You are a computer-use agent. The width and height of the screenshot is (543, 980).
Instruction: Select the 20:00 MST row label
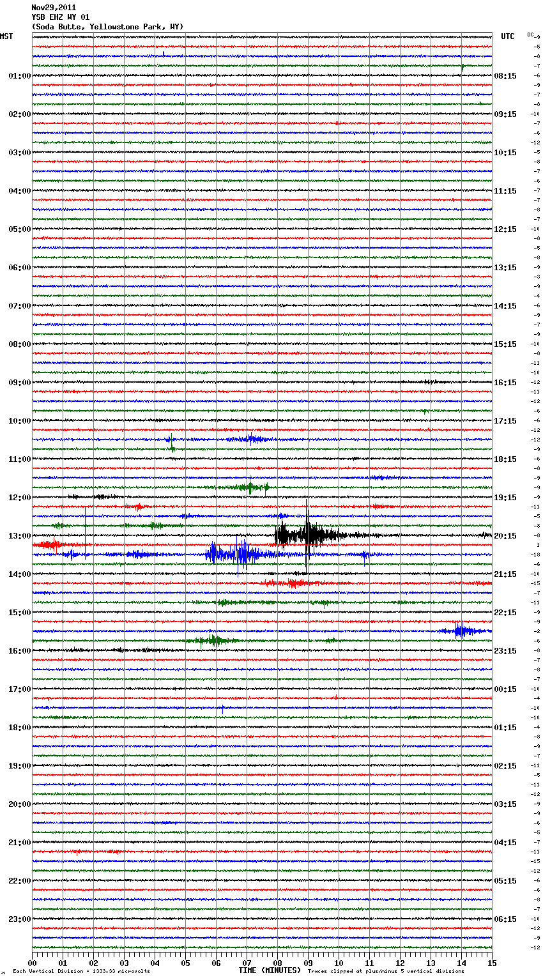point(20,804)
